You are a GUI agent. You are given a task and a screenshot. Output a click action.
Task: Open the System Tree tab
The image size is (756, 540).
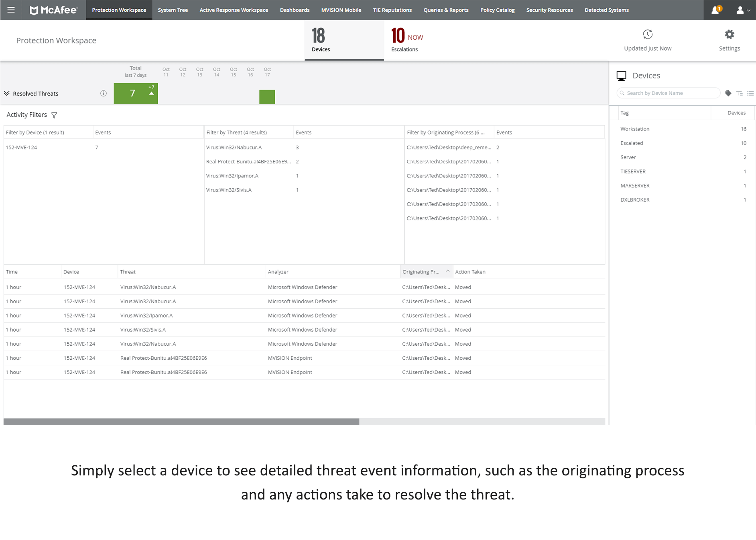[x=173, y=10]
